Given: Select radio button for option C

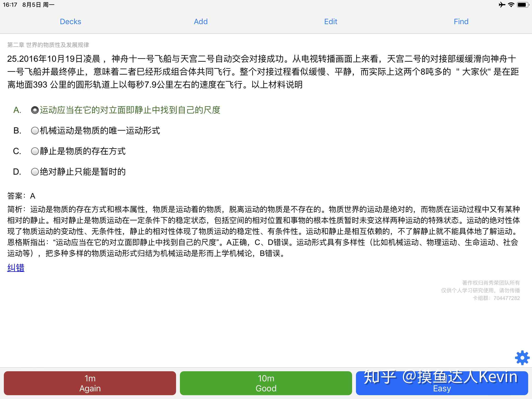Looking at the screenshot, I should pos(35,151).
